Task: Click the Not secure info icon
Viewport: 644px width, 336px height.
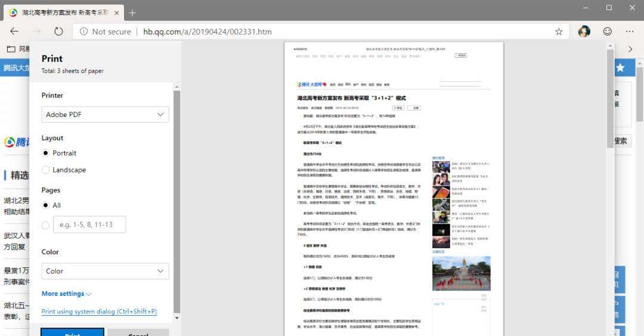Action: [84, 31]
